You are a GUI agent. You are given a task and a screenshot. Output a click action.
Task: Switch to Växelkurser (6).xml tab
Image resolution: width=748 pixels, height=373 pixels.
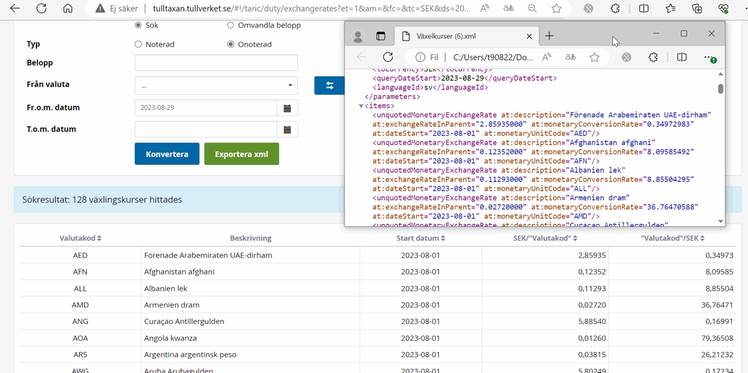(x=466, y=36)
